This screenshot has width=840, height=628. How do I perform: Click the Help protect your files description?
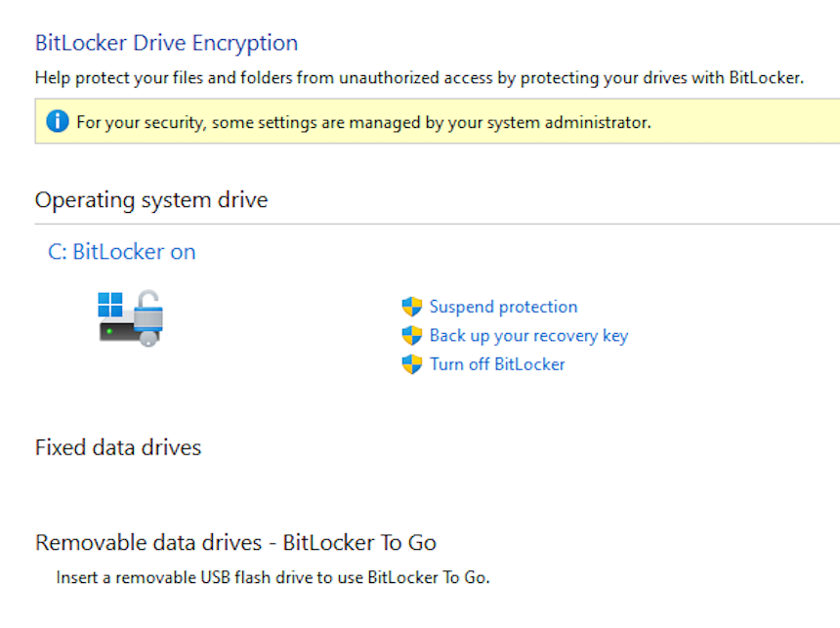[x=419, y=78]
